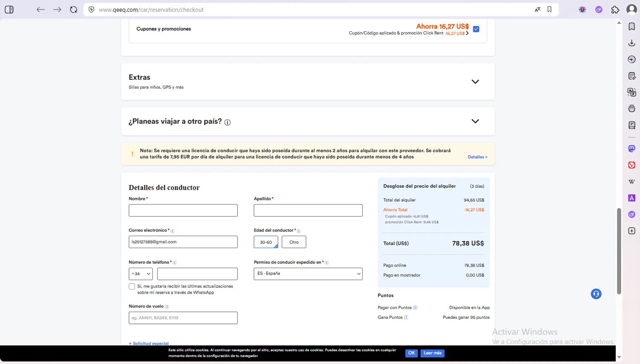Viewport: 640px width, 364px height.
Task: Click the Número de vuelo input field
Action: [183, 318]
